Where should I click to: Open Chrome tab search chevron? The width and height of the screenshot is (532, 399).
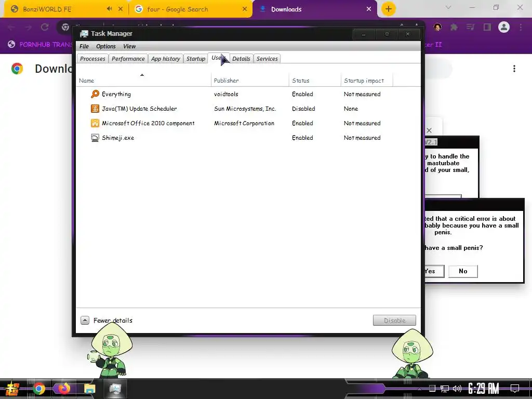click(x=448, y=7)
